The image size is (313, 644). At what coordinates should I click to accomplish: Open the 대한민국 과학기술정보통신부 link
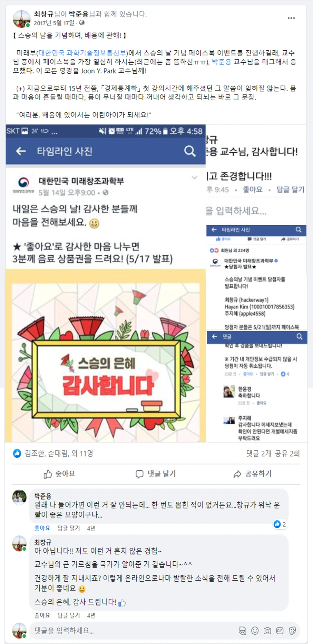(x=82, y=53)
